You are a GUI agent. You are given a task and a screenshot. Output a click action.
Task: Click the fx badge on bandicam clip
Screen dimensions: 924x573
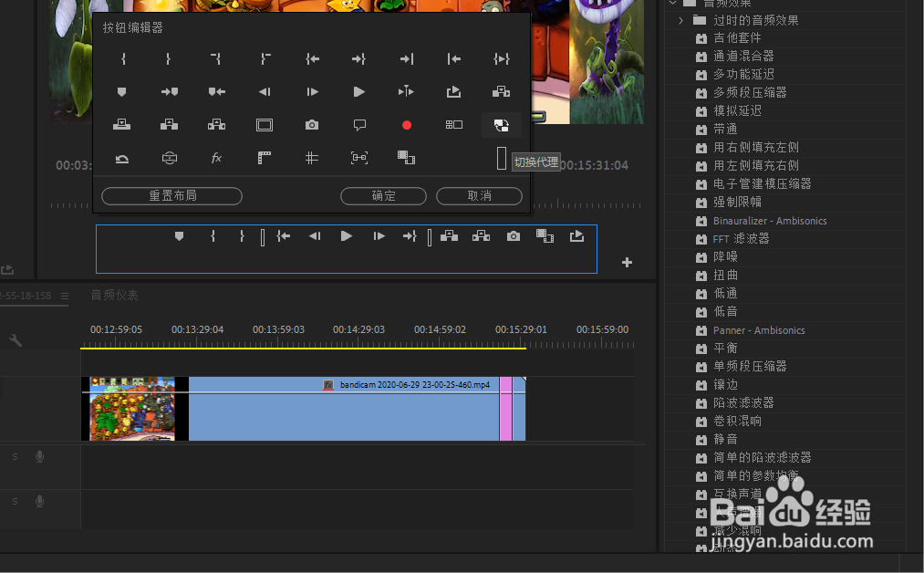(x=328, y=385)
